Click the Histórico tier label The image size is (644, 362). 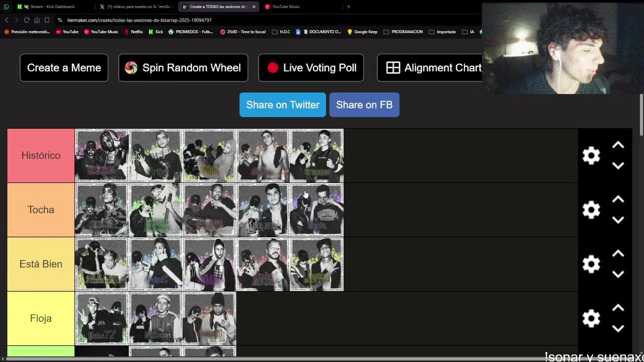pyautogui.click(x=41, y=155)
